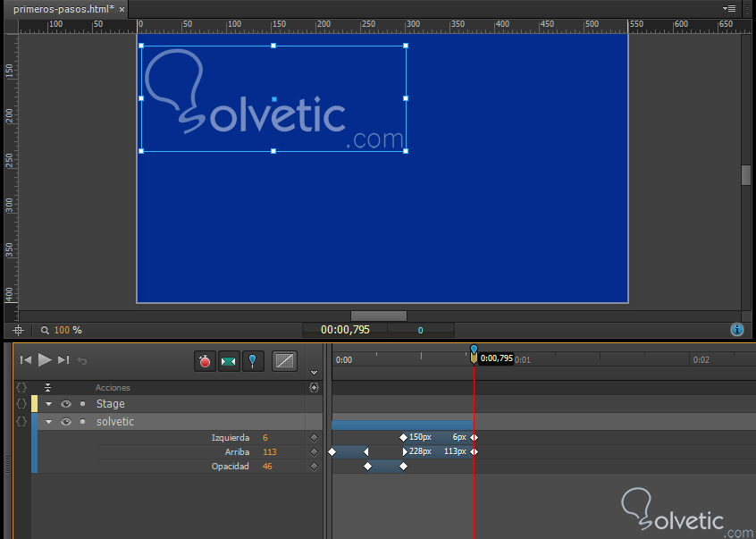The image size is (756, 539).
Task: Click the transform origin point in the logo center
Action: [273, 99]
